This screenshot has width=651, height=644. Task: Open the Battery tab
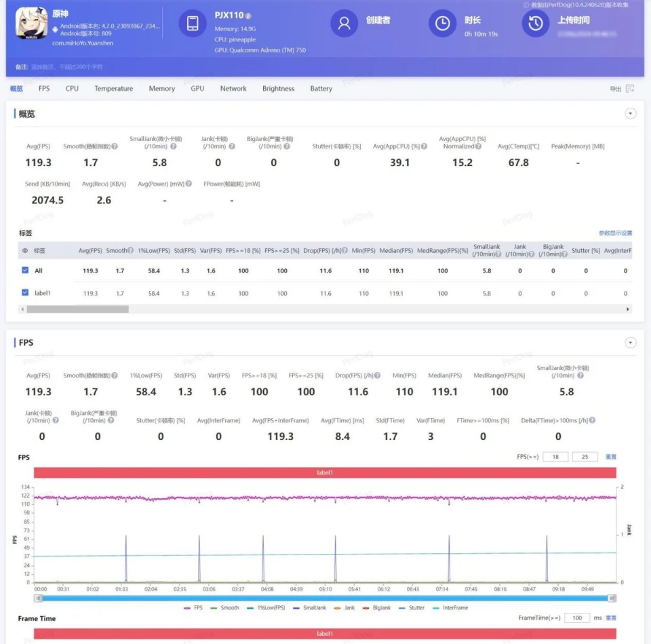(321, 89)
